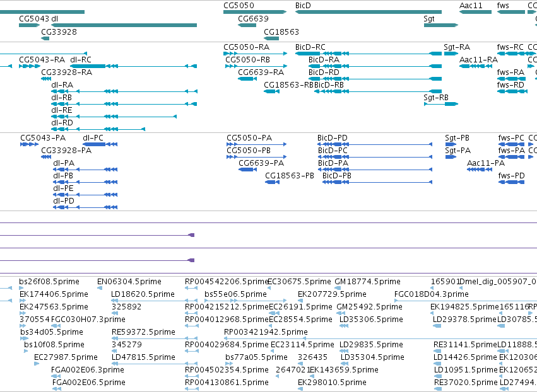Select the CG5043-PA protein label
The image size is (537, 392).
pos(43,138)
